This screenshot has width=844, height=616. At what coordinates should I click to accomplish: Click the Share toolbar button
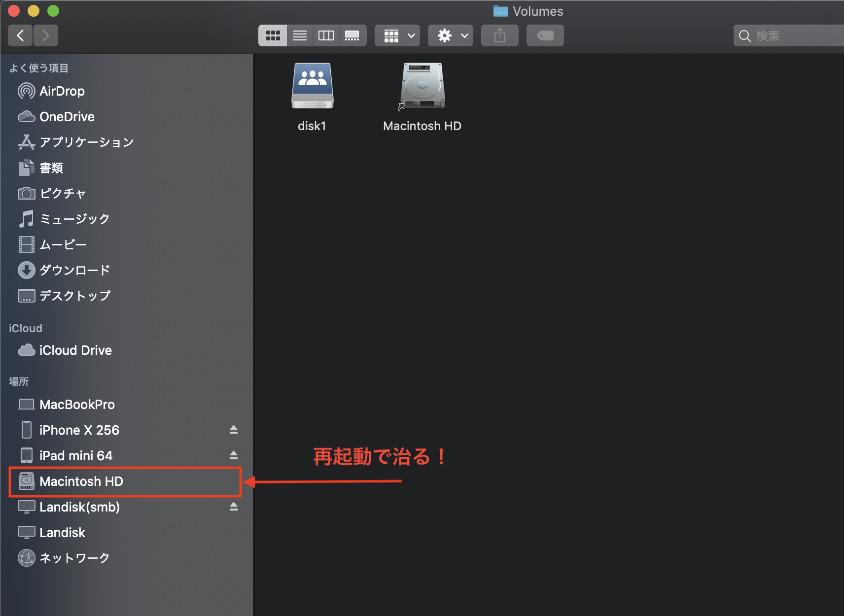coord(500,35)
